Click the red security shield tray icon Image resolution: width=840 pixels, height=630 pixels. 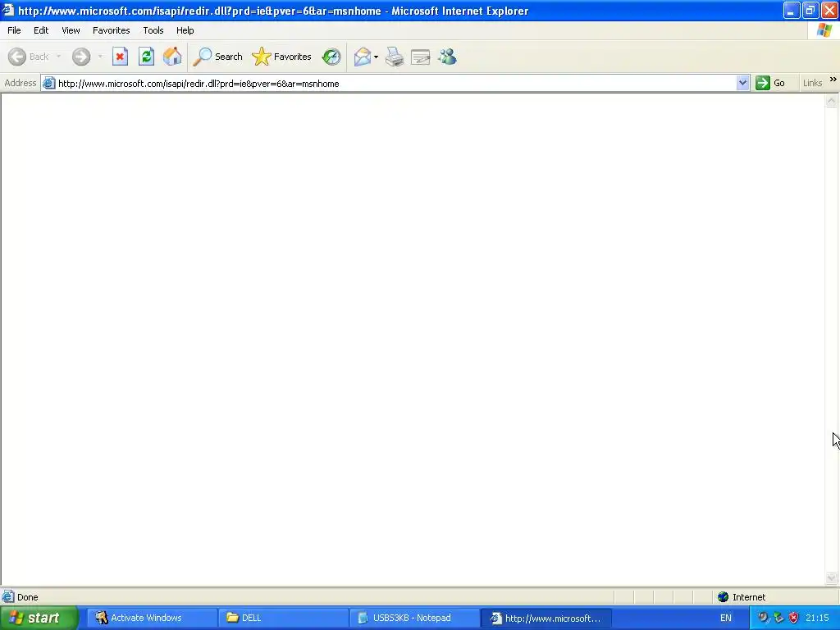click(793, 618)
